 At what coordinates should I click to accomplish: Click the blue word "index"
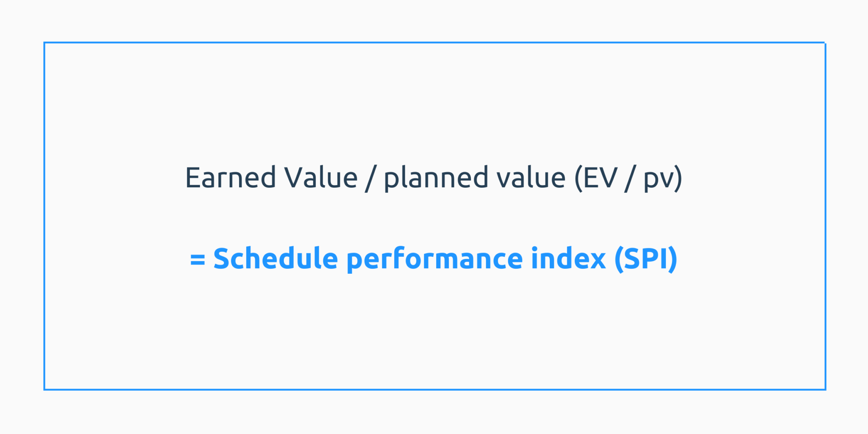(x=568, y=259)
